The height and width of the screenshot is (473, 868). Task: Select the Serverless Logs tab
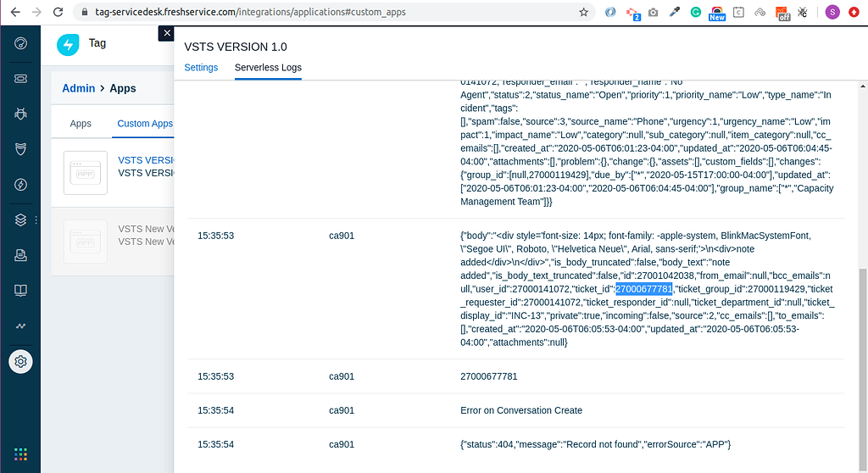(268, 68)
